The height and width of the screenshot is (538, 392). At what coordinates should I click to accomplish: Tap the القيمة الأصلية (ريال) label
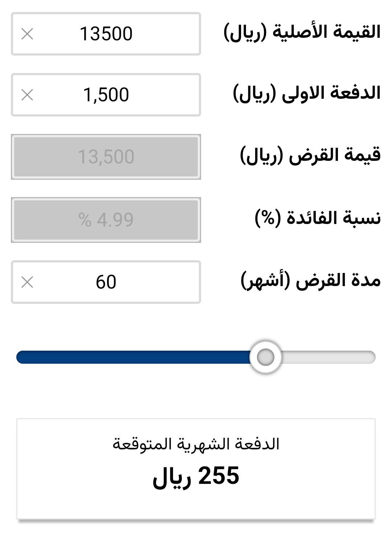(x=302, y=32)
